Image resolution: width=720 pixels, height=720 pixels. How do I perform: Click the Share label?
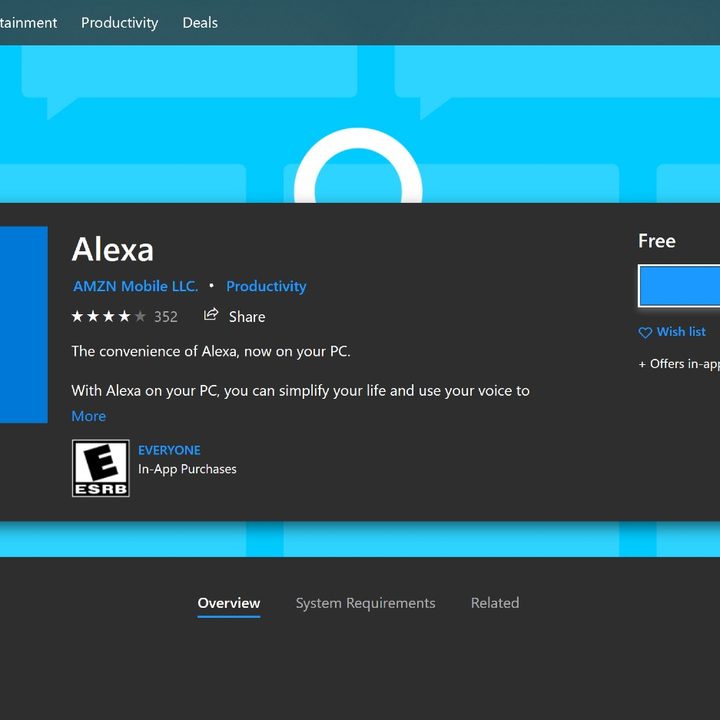247,316
